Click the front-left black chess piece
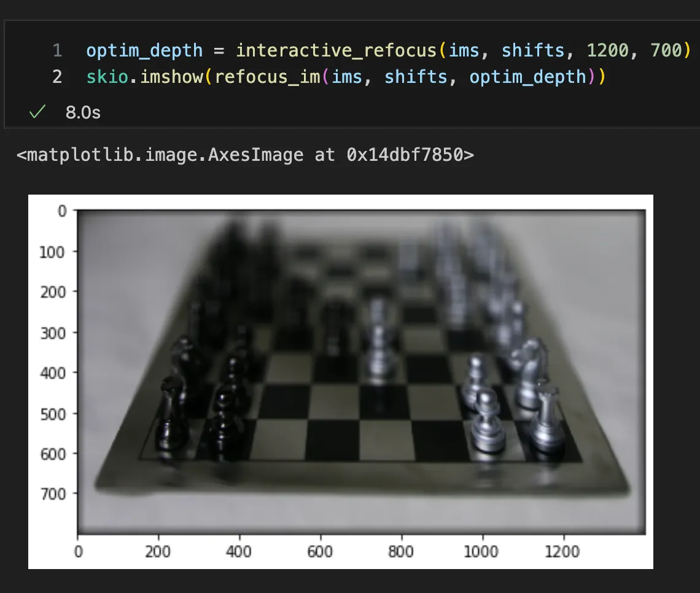Screen dimensions: 700x593 [x=172, y=411]
